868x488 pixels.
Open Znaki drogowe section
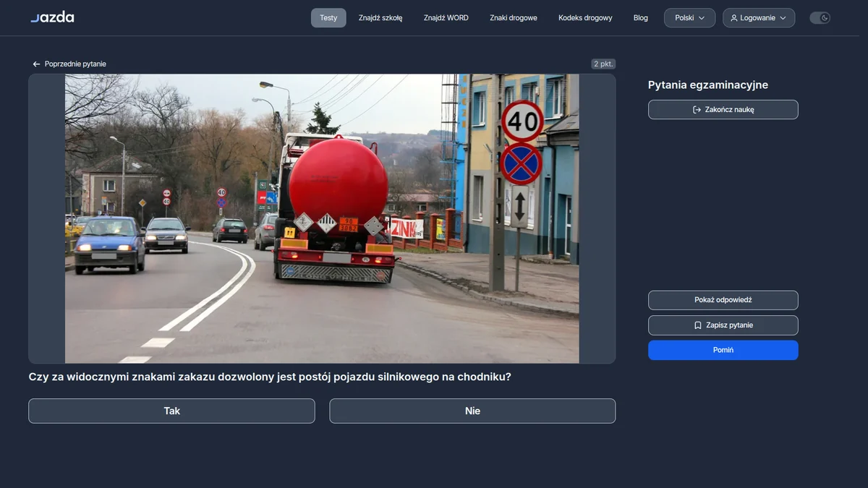pos(514,18)
